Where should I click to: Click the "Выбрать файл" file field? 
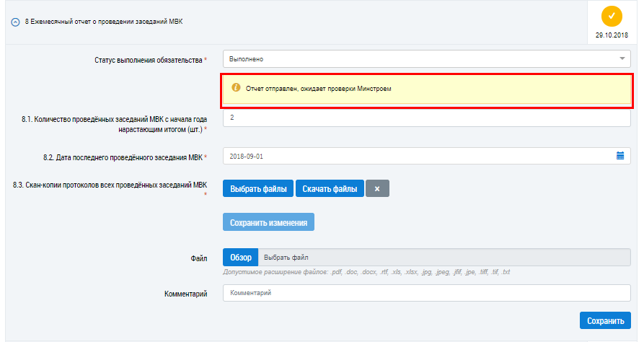pos(444,258)
